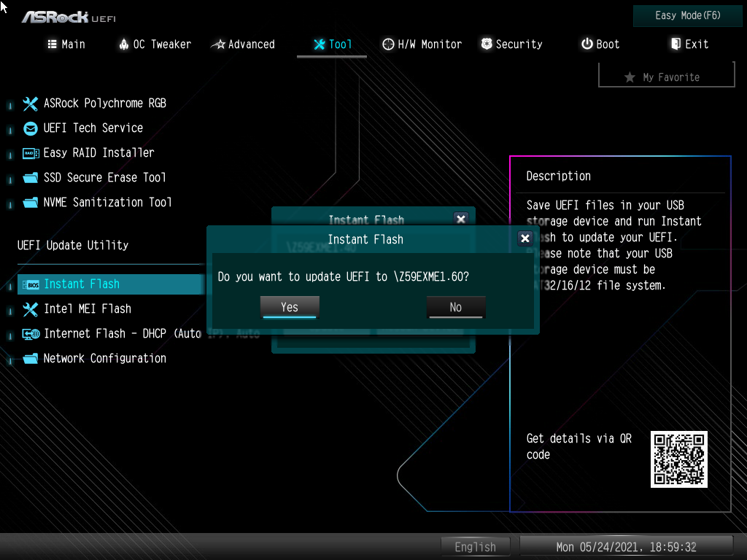Click the Intel MEI Flash wrench icon

pyautogui.click(x=30, y=309)
